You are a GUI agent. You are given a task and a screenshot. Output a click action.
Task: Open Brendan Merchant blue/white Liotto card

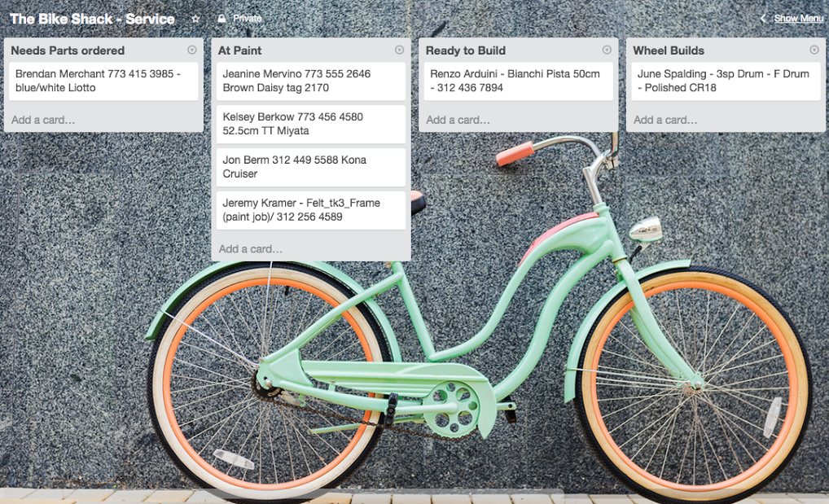coord(103,81)
